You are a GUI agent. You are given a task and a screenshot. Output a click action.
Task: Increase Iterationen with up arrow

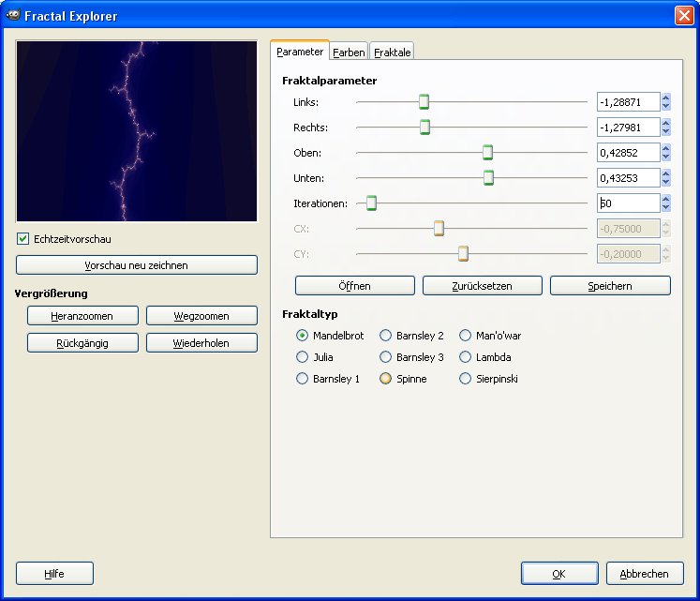pos(666,199)
